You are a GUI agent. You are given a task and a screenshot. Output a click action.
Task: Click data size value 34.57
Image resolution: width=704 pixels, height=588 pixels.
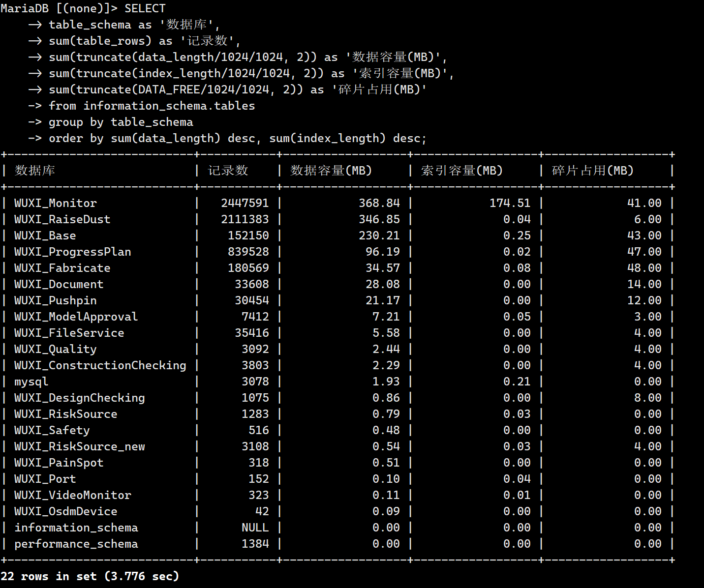click(383, 268)
